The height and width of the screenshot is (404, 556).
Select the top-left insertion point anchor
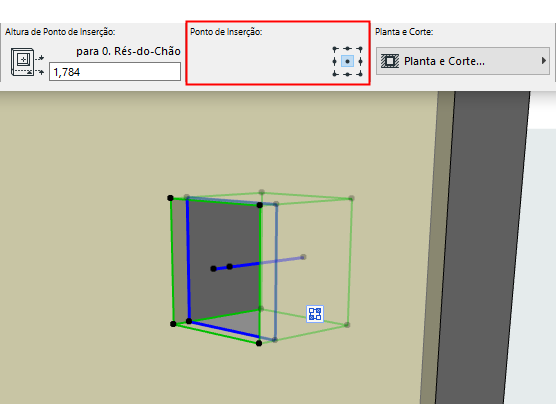pos(335,49)
